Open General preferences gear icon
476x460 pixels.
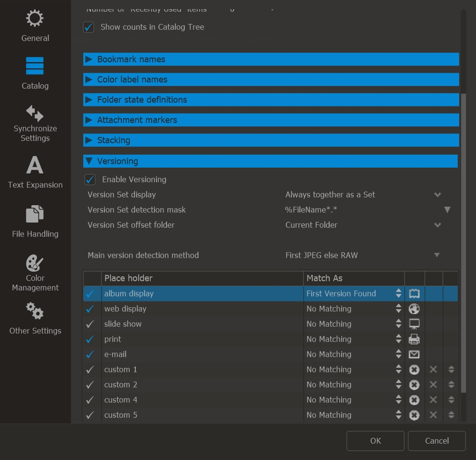[35, 18]
